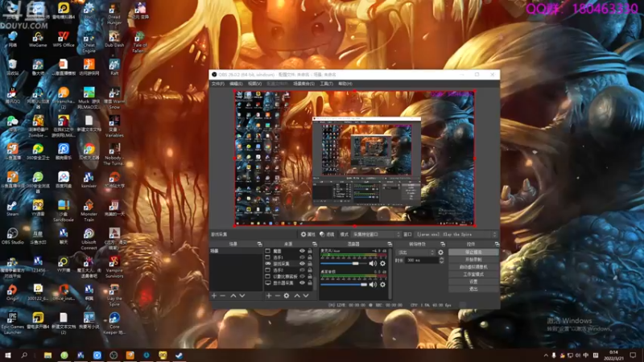Screen dimensions: 644x362
Task: Pop out the 场景 dock panel
Action: pos(259,244)
